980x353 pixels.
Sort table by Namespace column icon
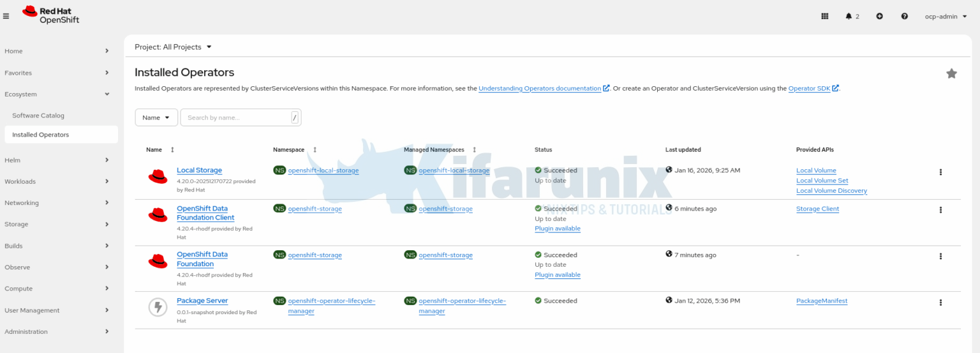(x=315, y=150)
